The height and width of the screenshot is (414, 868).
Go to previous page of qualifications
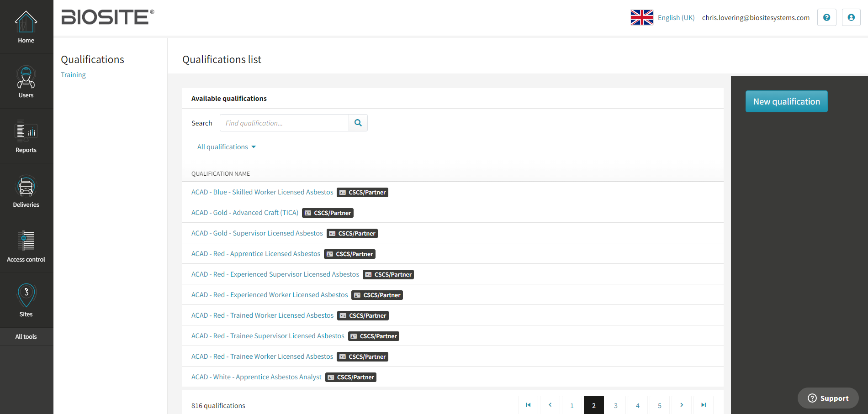coord(550,405)
